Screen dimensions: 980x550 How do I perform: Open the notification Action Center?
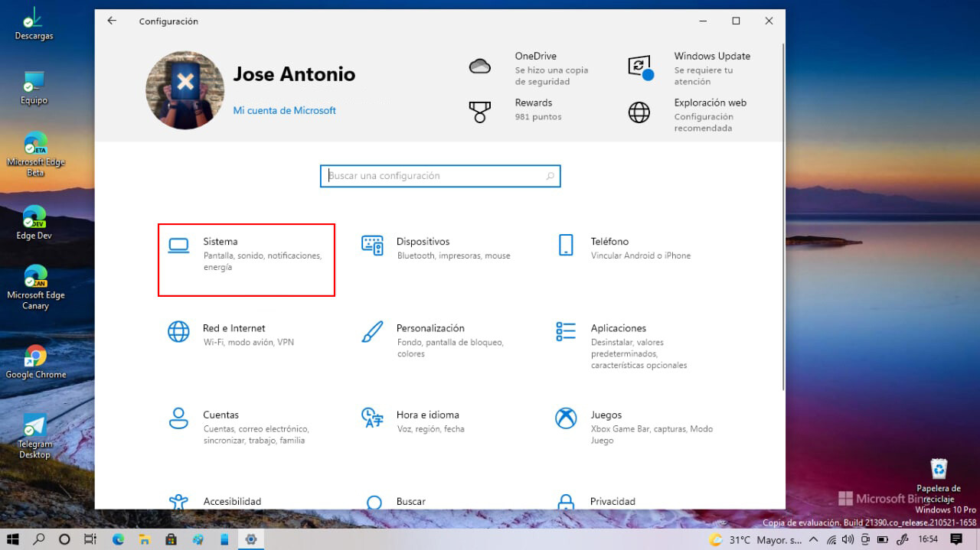956,539
